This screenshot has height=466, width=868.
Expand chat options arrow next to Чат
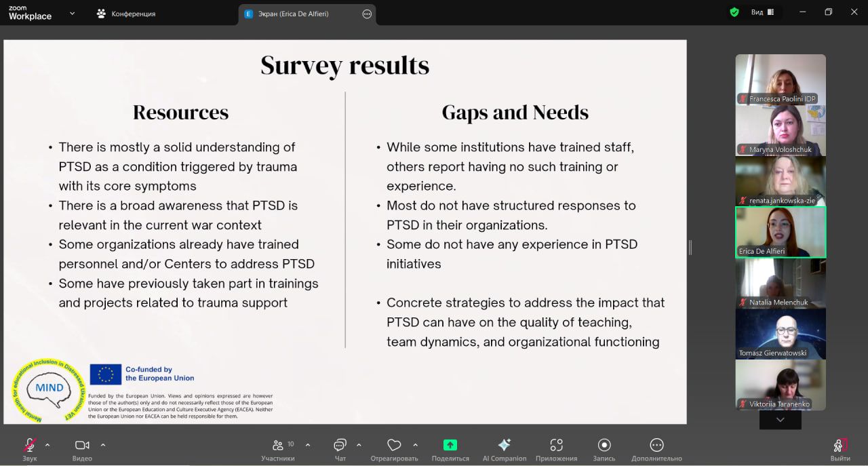(359, 445)
